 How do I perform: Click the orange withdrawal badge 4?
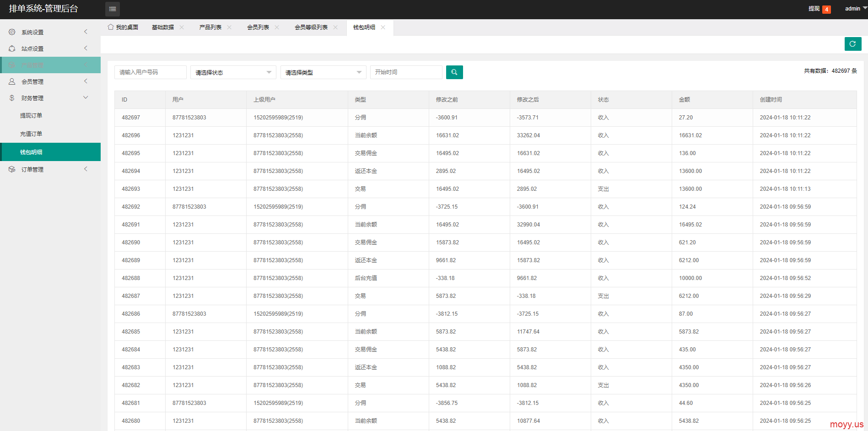(826, 10)
